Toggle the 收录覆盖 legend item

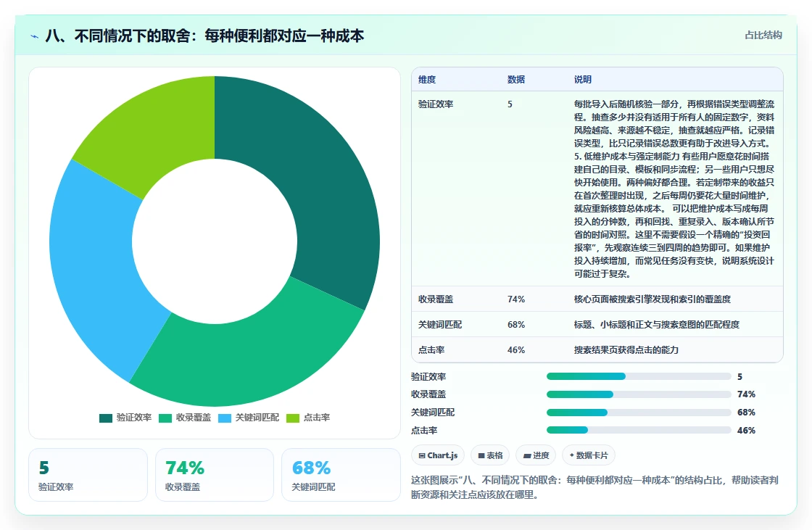(x=185, y=418)
